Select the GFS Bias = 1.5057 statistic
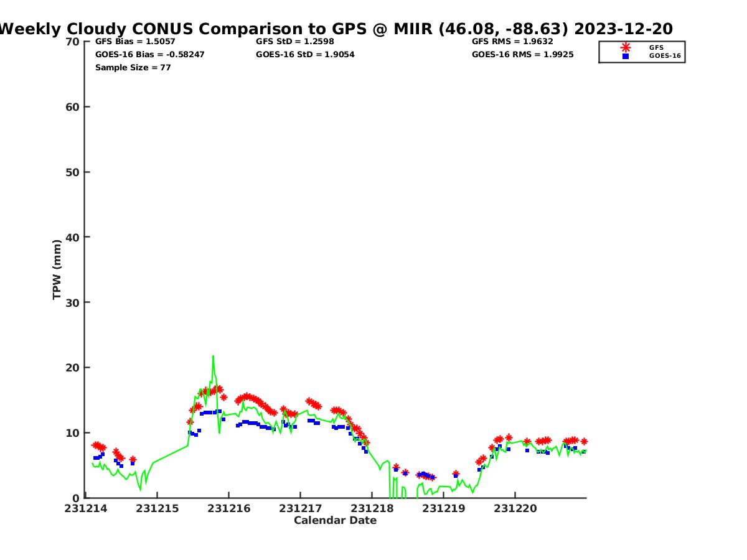747x560 pixels. pos(135,42)
